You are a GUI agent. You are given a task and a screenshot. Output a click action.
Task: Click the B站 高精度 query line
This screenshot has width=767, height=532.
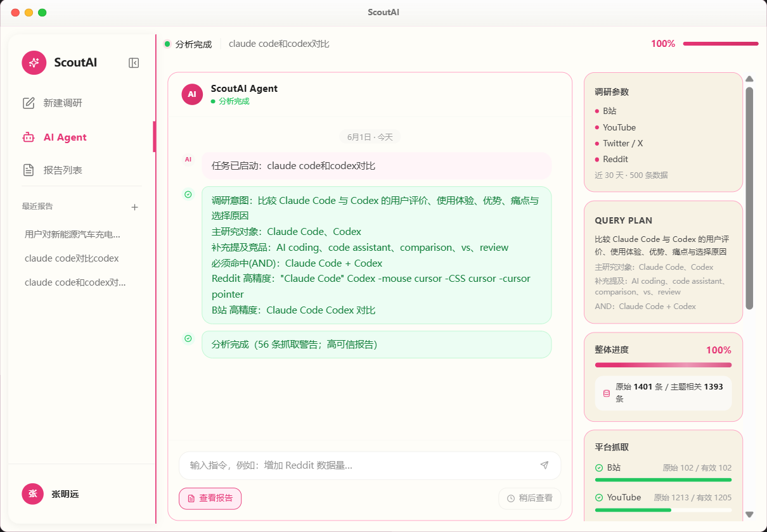click(293, 310)
